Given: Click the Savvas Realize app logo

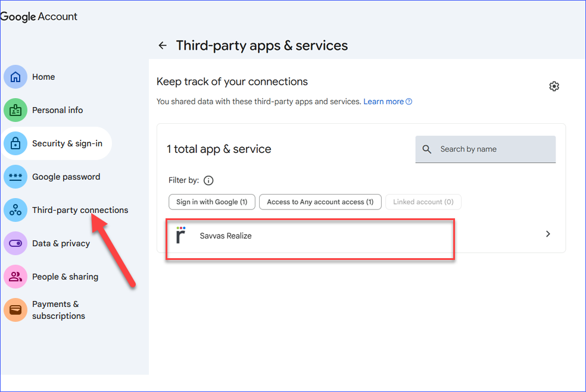Looking at the screenshot, I should (x=181, y=235).
